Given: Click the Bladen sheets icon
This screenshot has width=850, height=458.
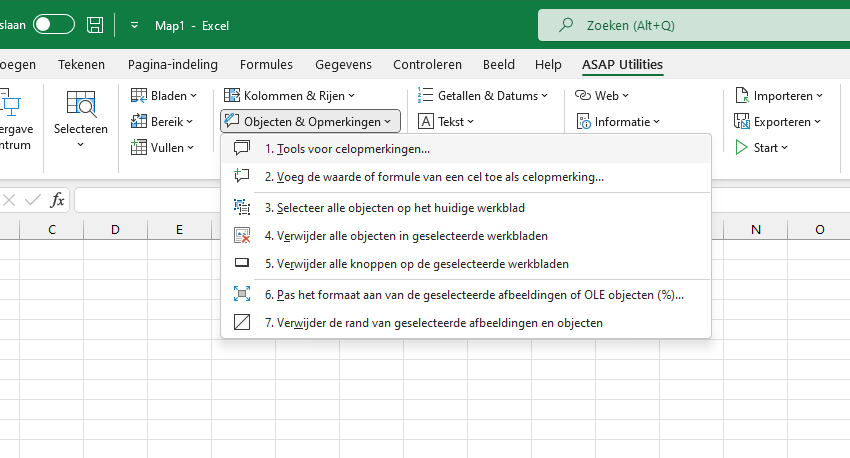Looking at the screenshot, I should point(139,95).
